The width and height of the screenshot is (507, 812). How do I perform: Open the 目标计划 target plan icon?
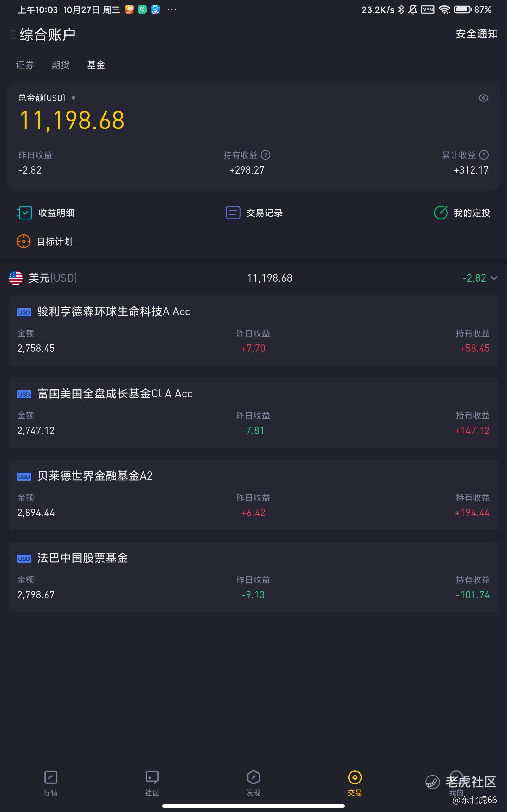click(23, 241)
